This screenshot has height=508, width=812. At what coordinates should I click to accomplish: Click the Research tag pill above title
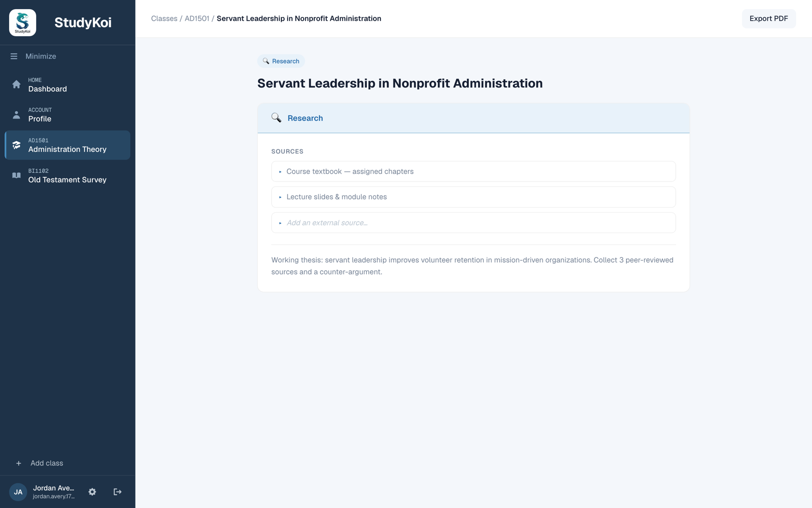[281, 61]
